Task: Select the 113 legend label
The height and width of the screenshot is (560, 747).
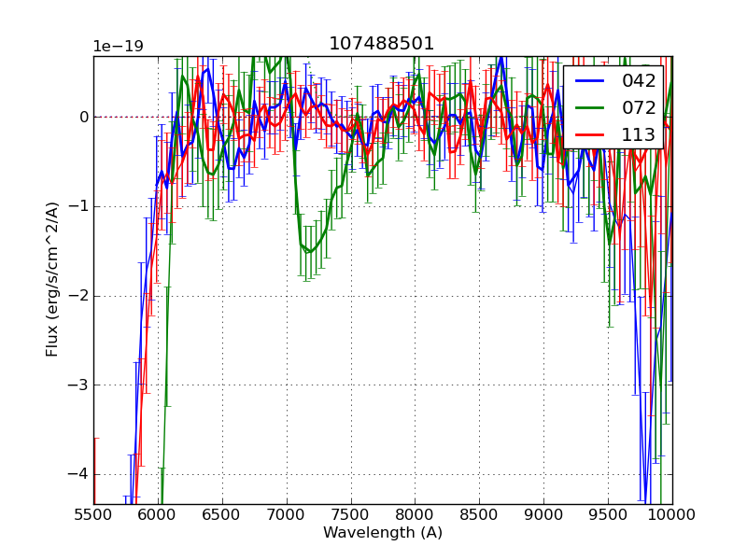Action: 639,134
